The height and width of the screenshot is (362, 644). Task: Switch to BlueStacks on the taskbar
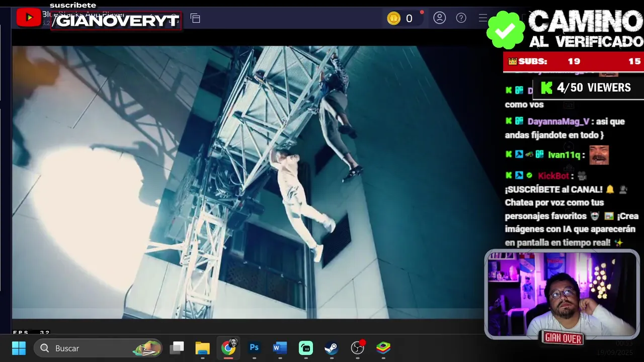[x=383, y=347]
